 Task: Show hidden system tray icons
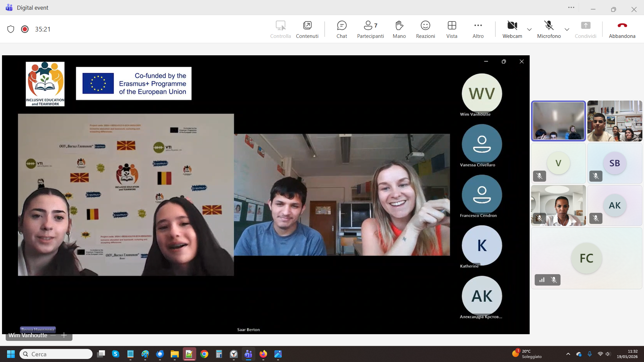click(568, 354)
